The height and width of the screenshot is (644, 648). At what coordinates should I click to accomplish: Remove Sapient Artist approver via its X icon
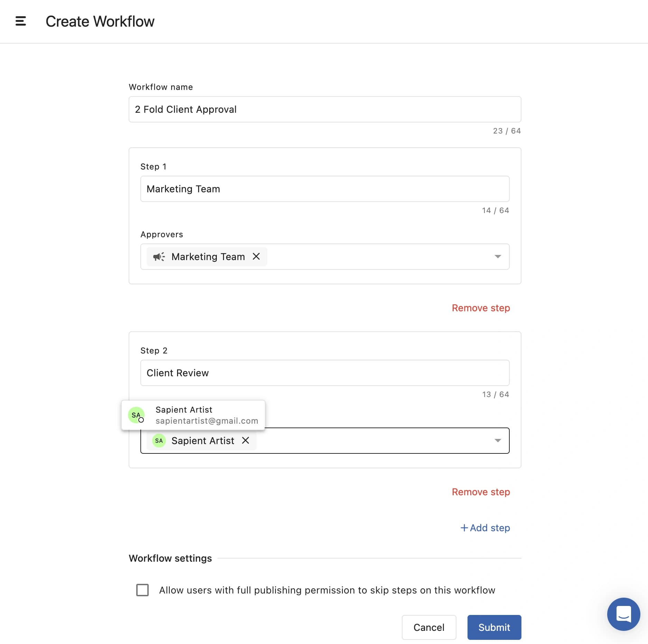[x=246, y=441]
